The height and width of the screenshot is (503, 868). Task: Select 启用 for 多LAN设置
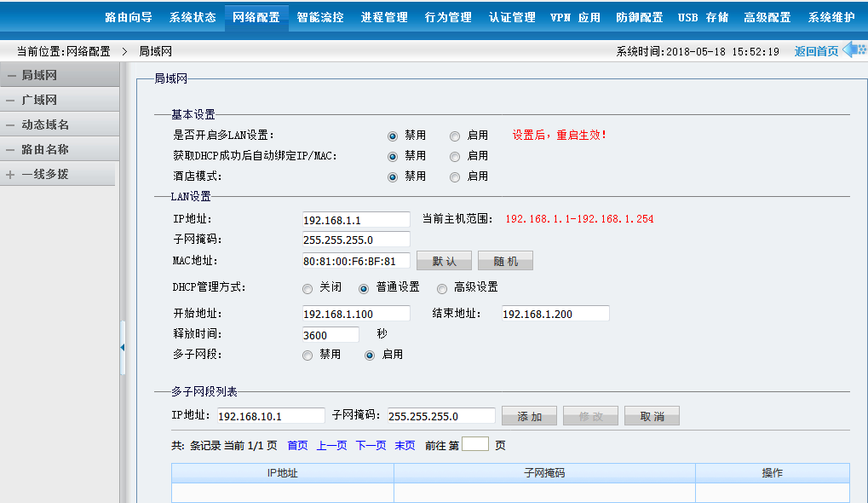pos(455,136)
